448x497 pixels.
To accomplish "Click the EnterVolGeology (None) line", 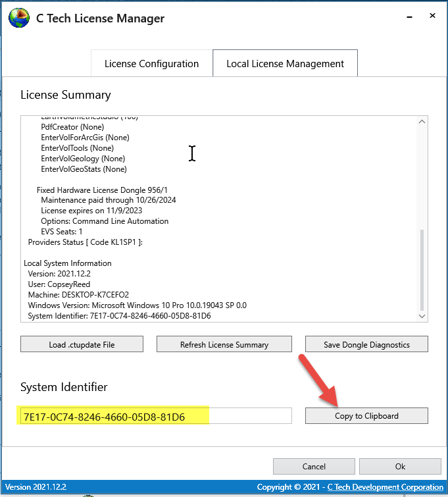I will (83, 159).
